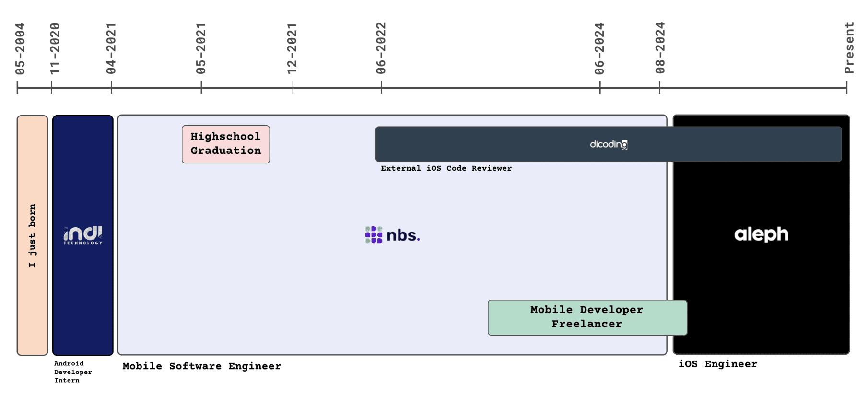Click the aleph logo

(x=761, y=234)
